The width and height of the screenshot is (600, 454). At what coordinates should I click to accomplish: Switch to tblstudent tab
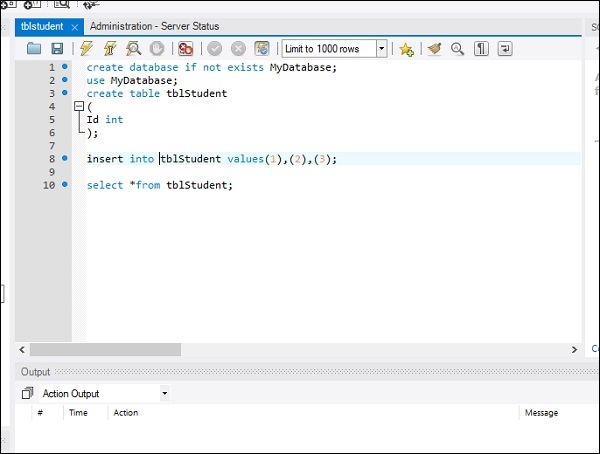[x=42, y=26]
